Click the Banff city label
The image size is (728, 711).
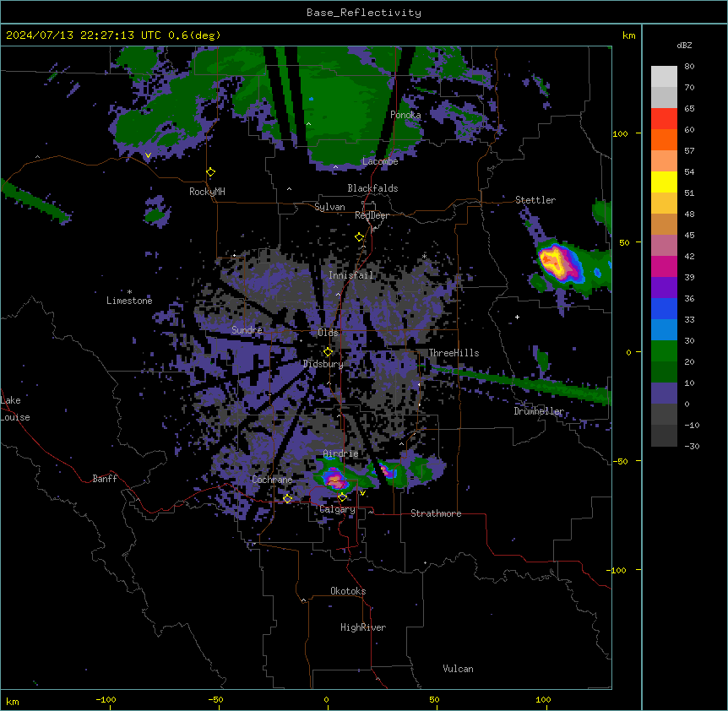105,479
